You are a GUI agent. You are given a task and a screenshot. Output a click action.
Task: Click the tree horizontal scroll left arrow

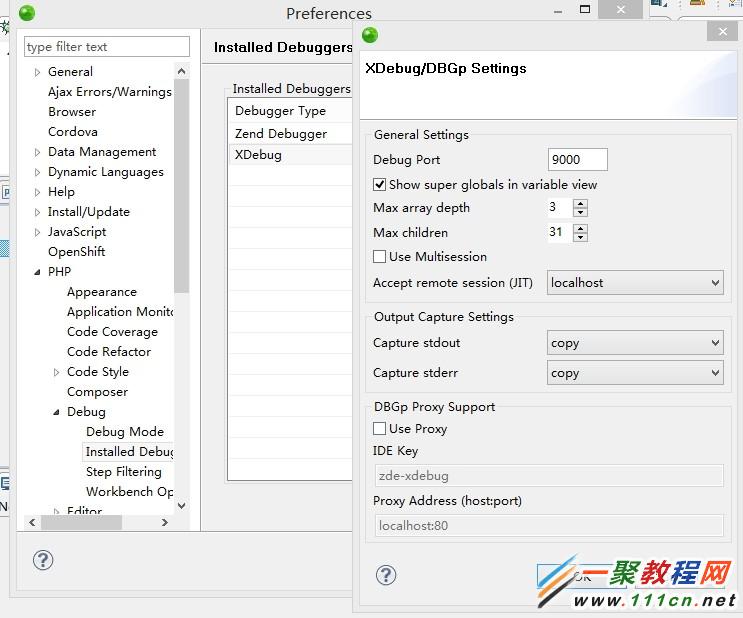(32, 522)
